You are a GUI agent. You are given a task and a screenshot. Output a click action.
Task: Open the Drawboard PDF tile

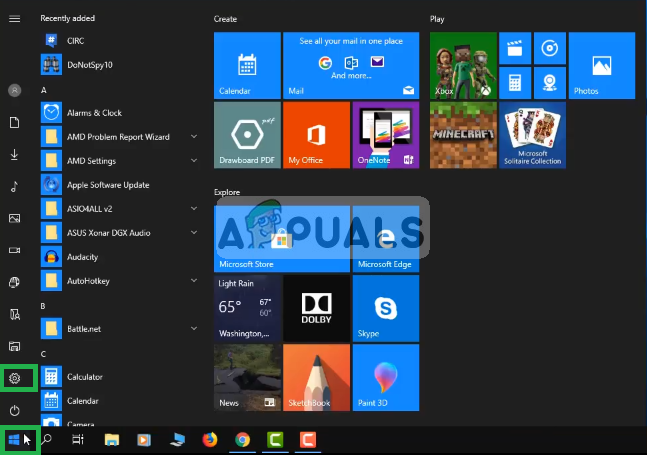247,134
